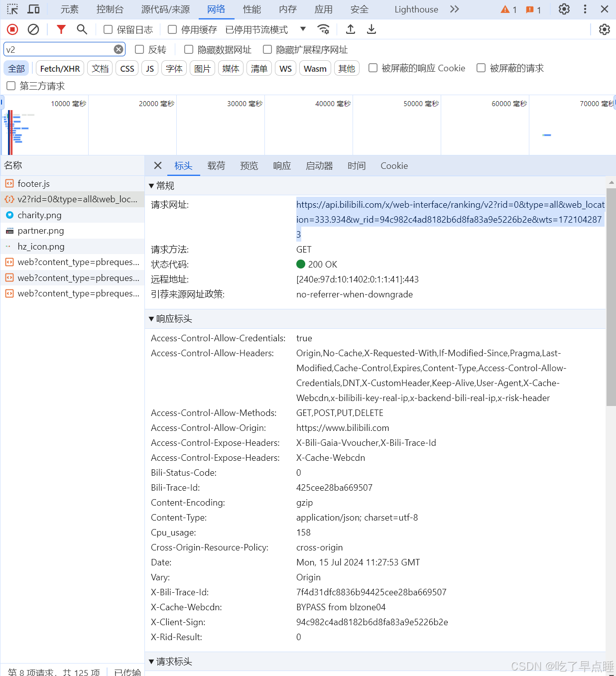Screen dimensions: 616x676
Task: Filter by WS type
Action: [x=285, y=68]
